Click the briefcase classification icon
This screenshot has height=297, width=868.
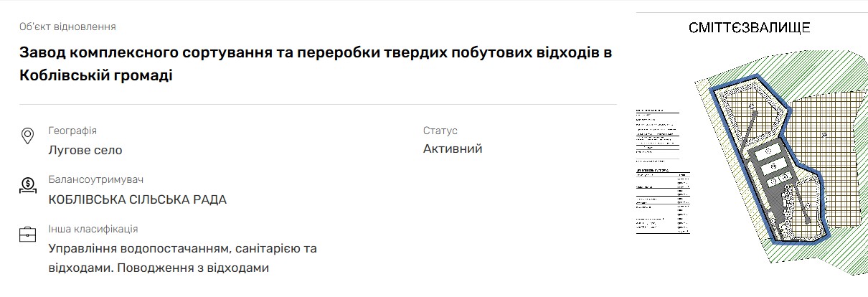(x=28, y=235)
